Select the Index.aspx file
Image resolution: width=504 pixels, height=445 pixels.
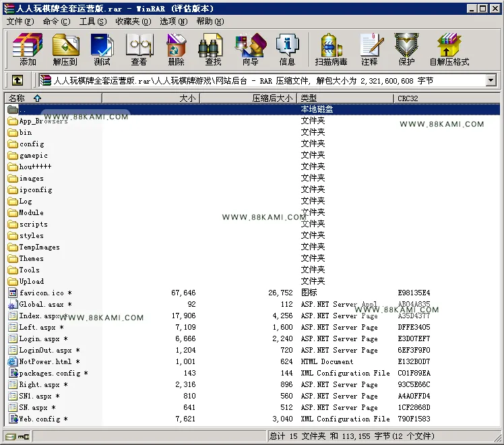[252, 316]
